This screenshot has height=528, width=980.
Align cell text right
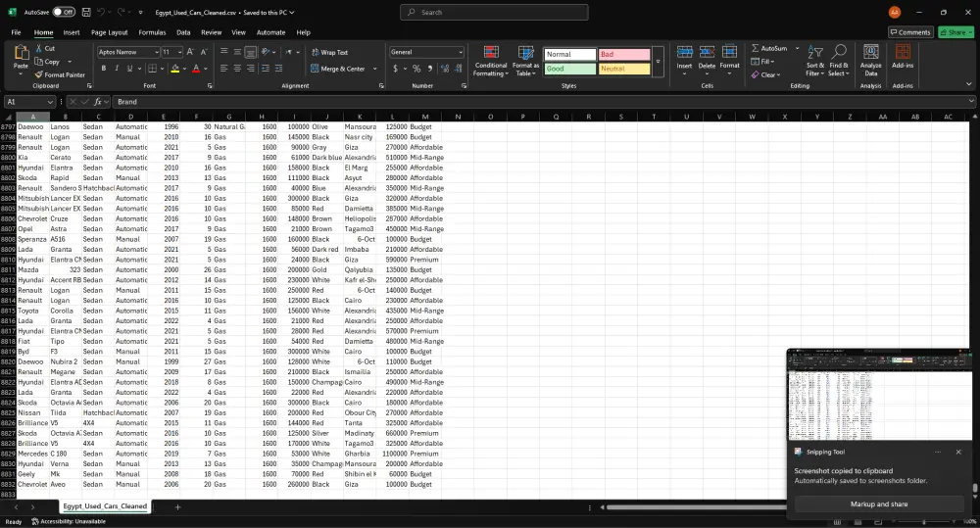[250, 69]
